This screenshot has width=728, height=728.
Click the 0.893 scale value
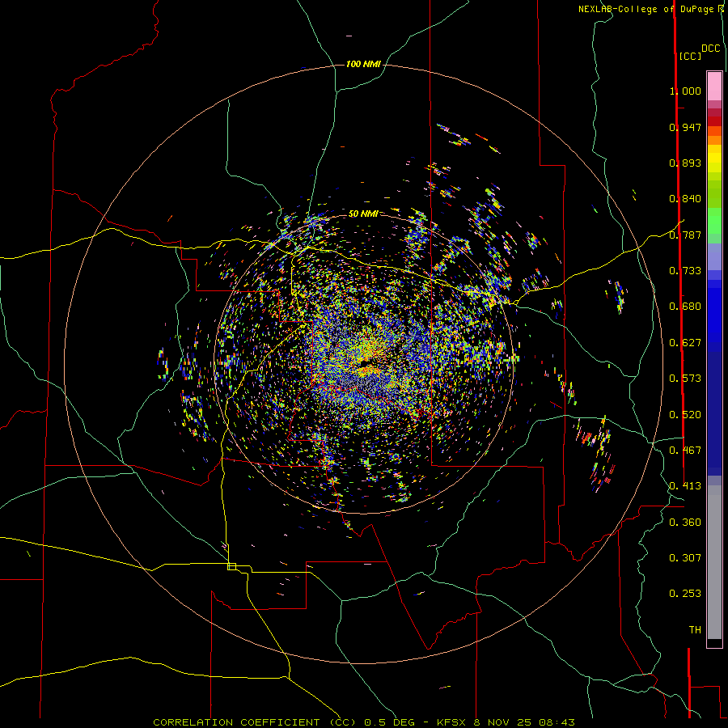point(685,163)
